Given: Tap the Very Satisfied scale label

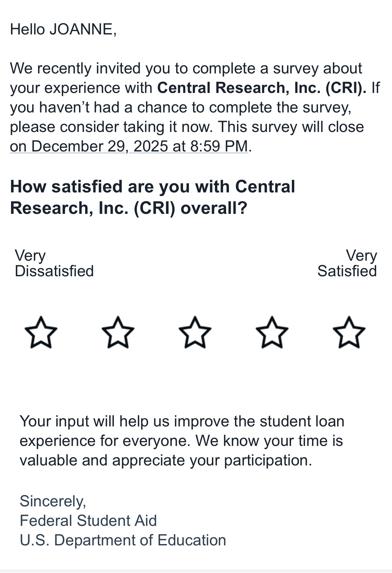Looking at the screenshot, I should tap(347, 263).
